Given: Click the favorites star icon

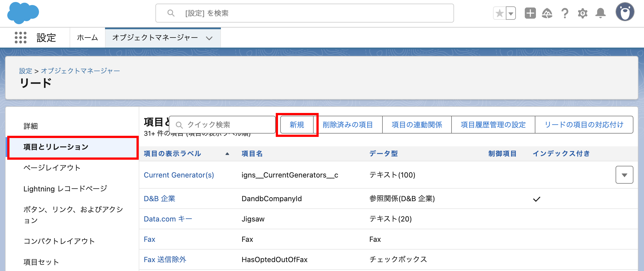Looking at the screenshot, I should pyautogui.click(x=500, y=13).
